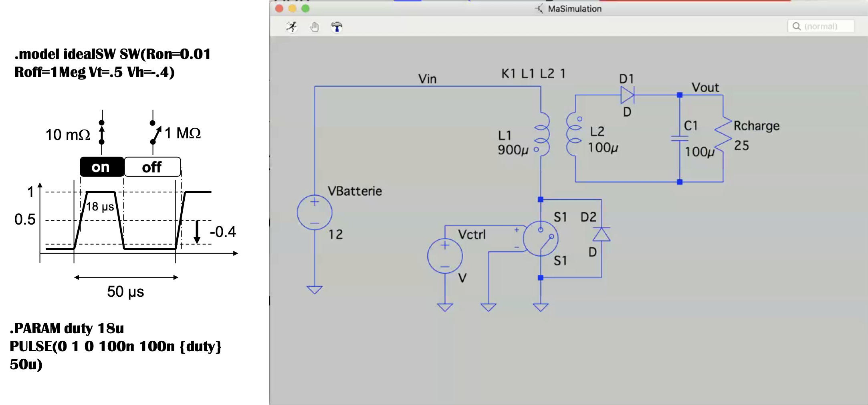Click the VBatterie label text
The height and width of the screenshot is (405, 868).
tap(355, 191)
